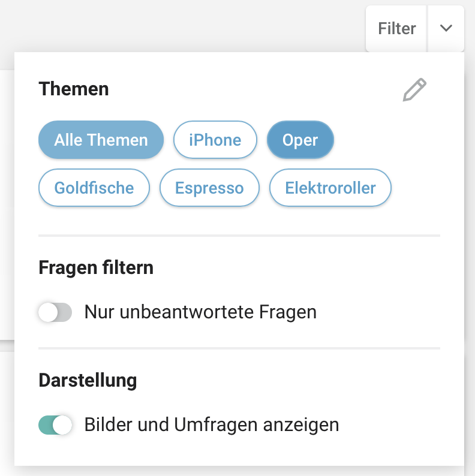This screenshot has width=475, height=476.
Task: Click the Fragen filtern section heading
Action: (x=96, y=268)
